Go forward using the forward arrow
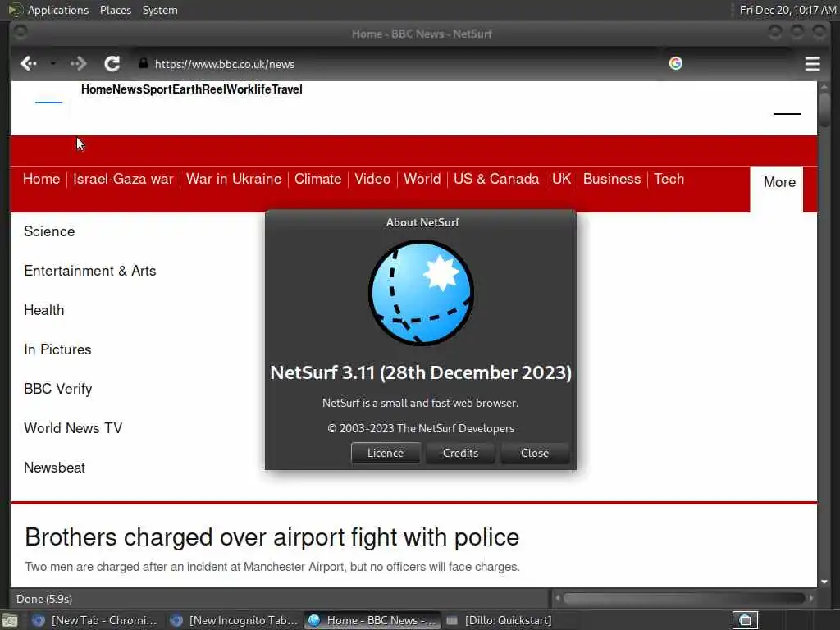The height and width of the screenshot is (630, 840). click(78, 64)
